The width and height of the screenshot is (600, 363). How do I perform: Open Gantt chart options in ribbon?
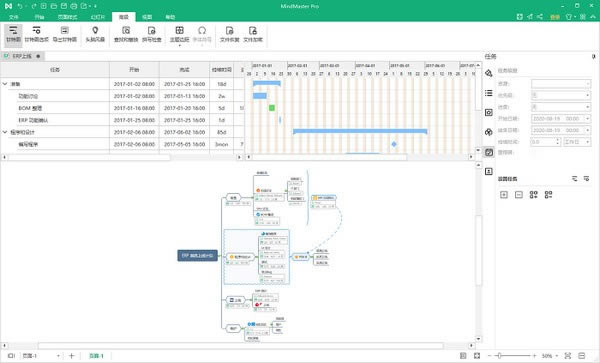(36, 34)
